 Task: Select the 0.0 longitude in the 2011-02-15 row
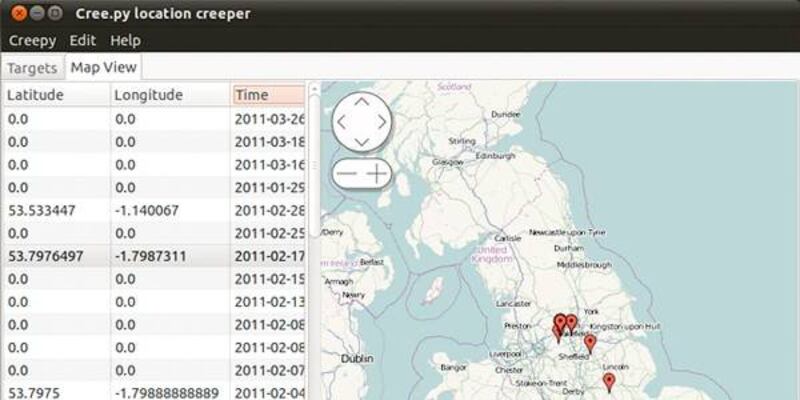coord(125,279)
